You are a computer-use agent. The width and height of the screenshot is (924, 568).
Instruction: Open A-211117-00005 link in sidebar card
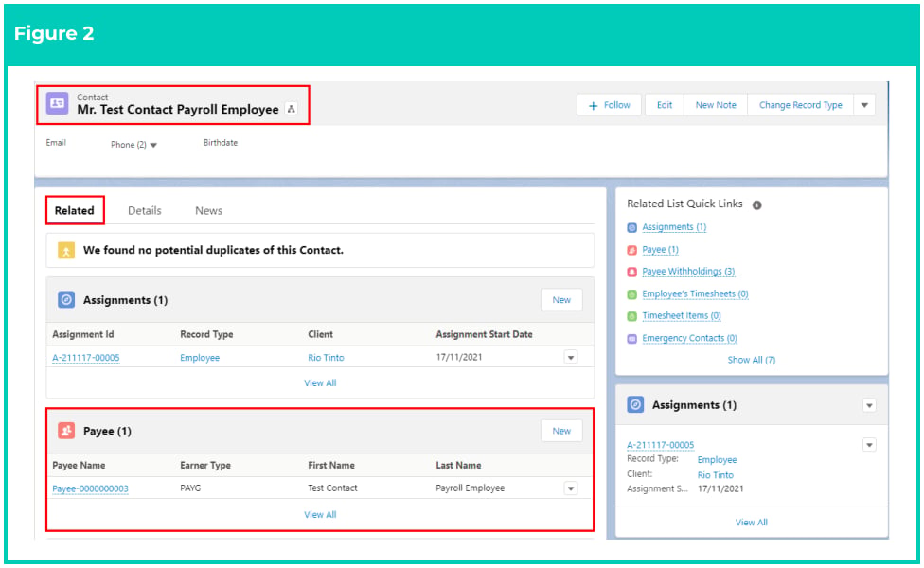pos(660,445)
